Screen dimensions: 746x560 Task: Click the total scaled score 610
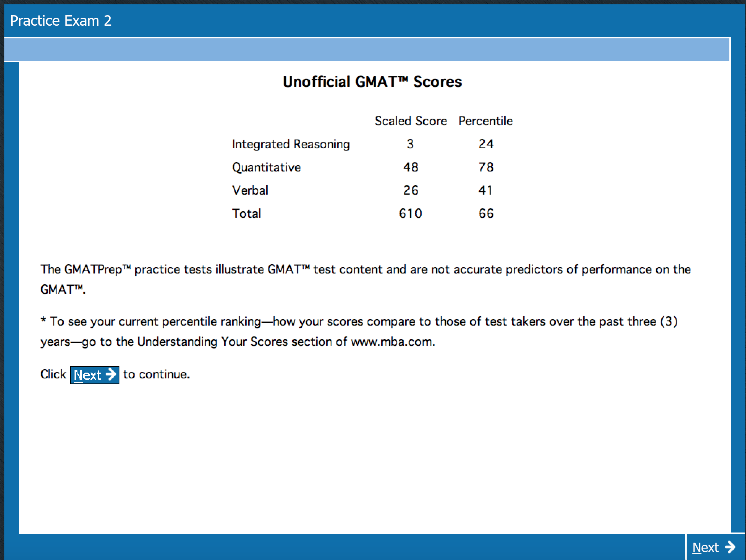410,213
